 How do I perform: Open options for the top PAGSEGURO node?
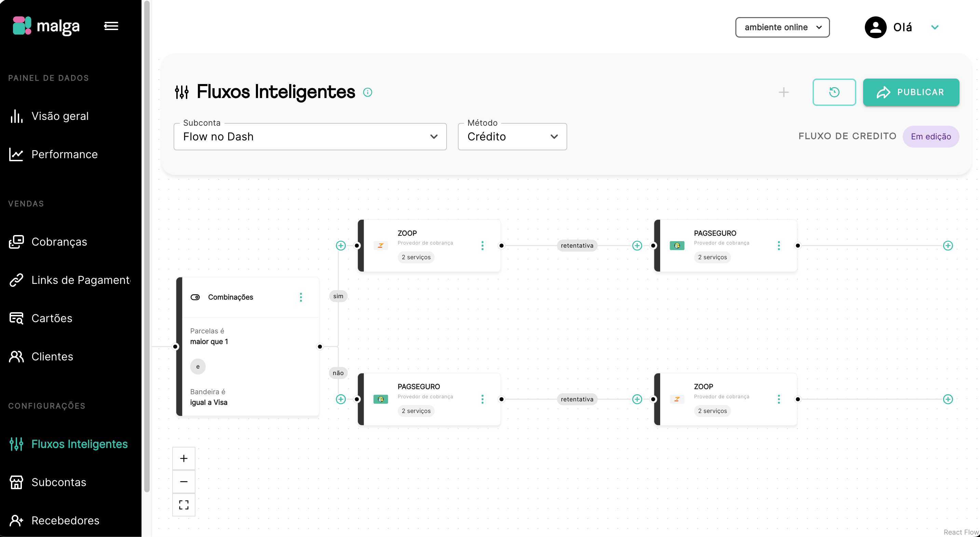[x=778, y=245]
